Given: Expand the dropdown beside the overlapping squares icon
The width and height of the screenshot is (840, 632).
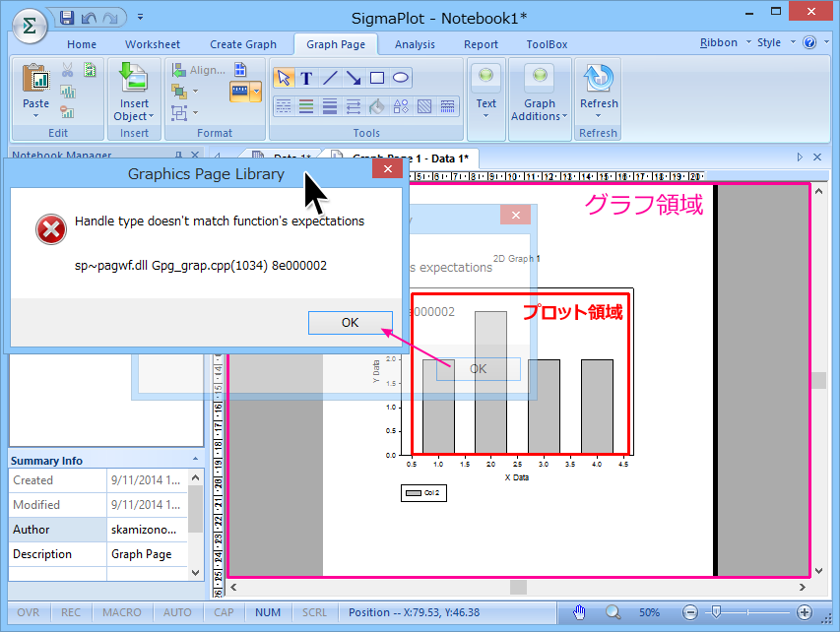Looking at the screenshot, I should [x=196, y=92].
